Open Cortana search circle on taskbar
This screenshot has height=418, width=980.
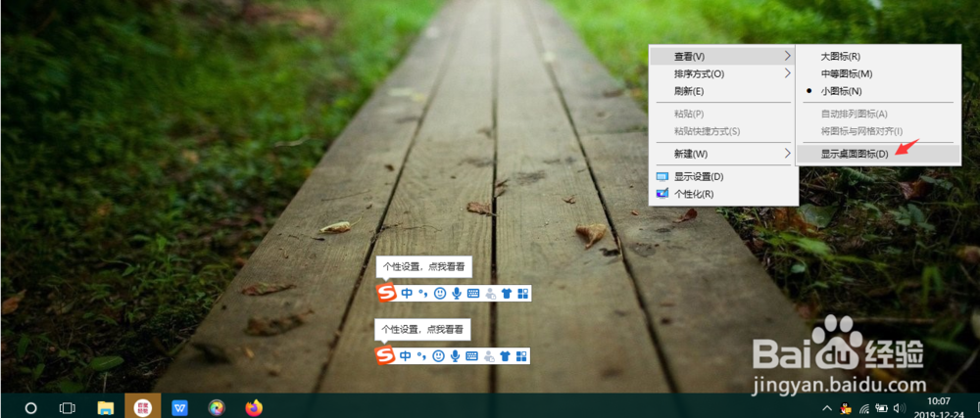point(30,408)
